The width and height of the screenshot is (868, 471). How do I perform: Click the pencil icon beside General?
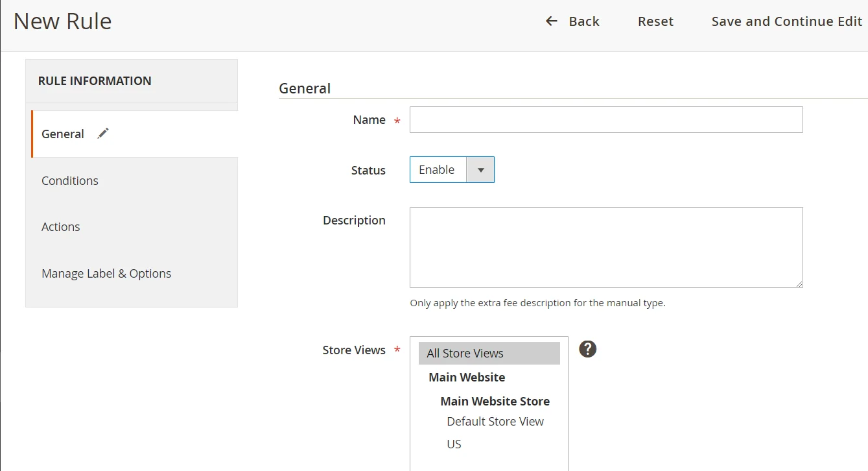coord(103,134)
